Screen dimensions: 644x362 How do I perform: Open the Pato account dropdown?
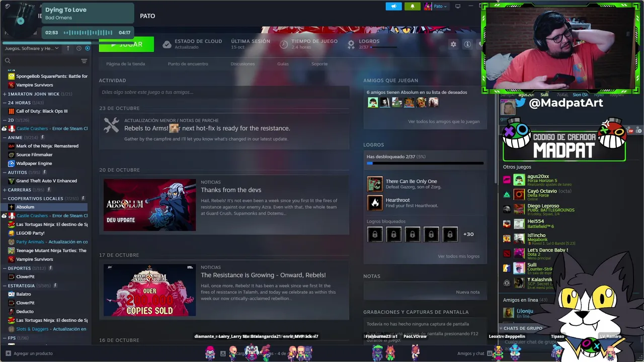(436, 6)
